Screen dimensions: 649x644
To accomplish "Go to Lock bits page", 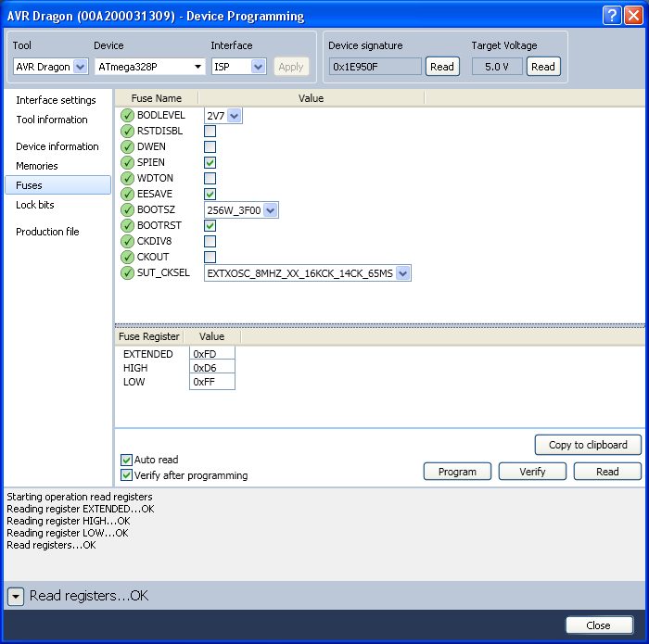I will [35, 205].
